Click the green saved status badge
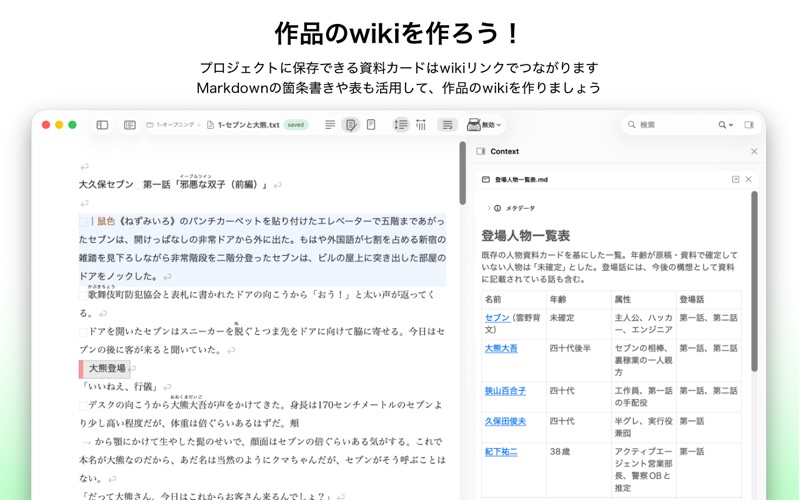 (x=295, y=125)
